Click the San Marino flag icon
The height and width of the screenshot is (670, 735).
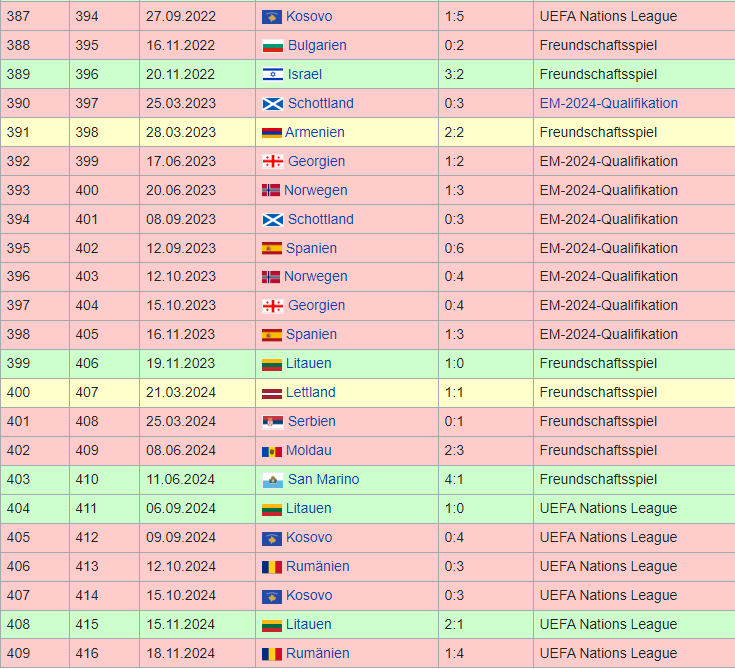point(272,481)
